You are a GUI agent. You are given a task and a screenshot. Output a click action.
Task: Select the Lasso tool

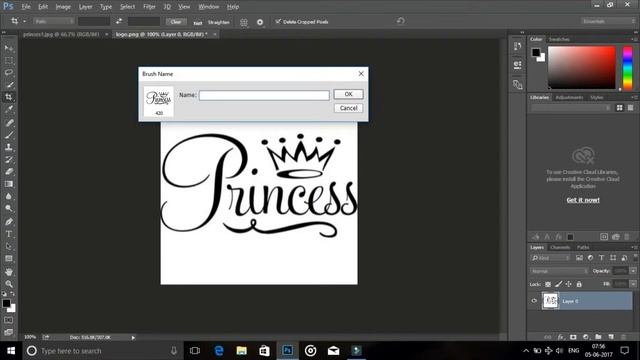tap(9, 73)
